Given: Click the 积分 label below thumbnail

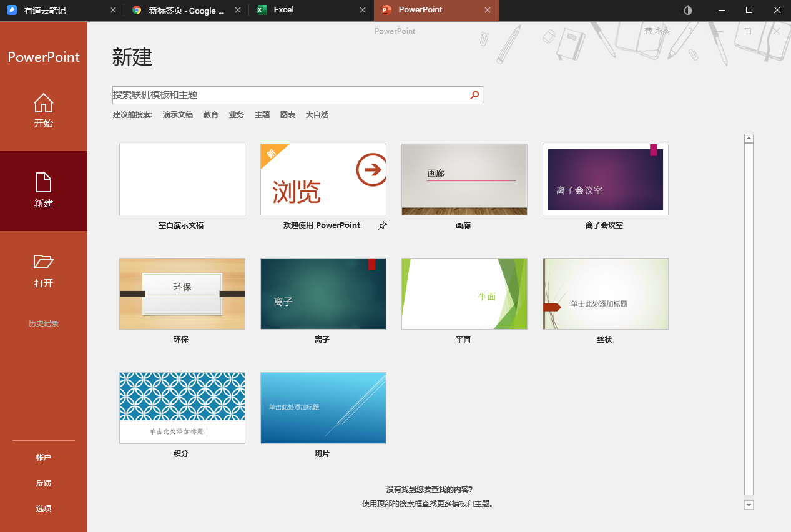Looking at the screenshot, I should point(181,454).
